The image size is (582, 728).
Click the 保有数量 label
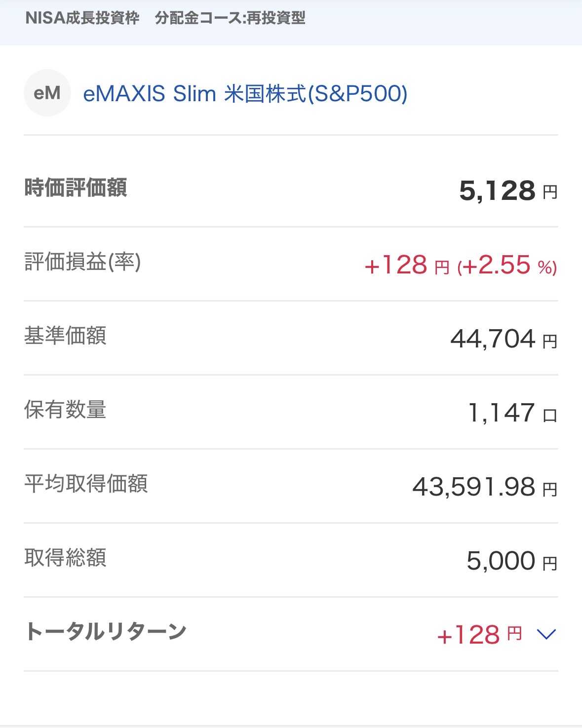(65, 410)
